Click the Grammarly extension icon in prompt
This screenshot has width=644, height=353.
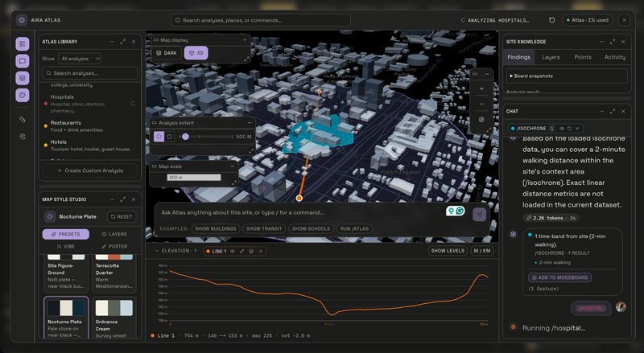pyautogui.click(x=460, y=211)
